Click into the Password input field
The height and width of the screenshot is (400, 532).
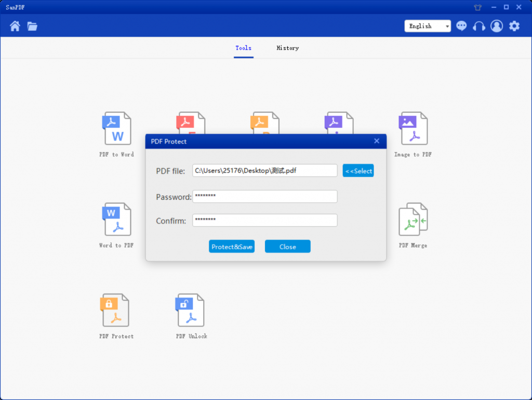point(265,197)
